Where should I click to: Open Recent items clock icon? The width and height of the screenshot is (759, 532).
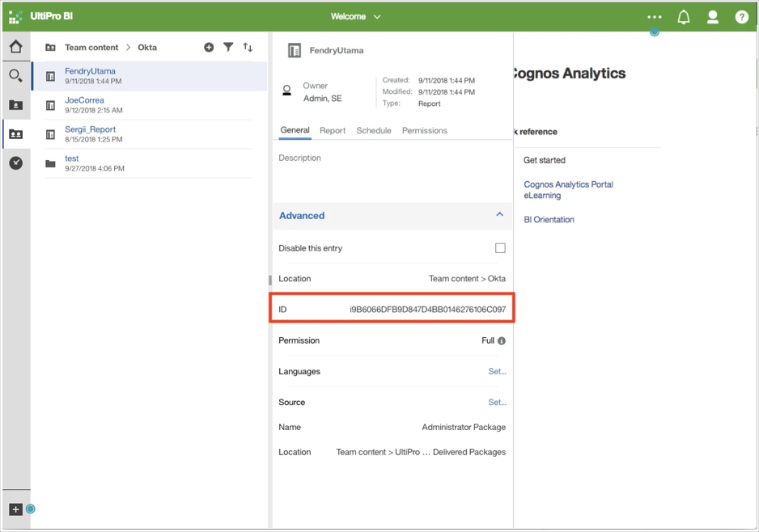click(x=15, y=163)
